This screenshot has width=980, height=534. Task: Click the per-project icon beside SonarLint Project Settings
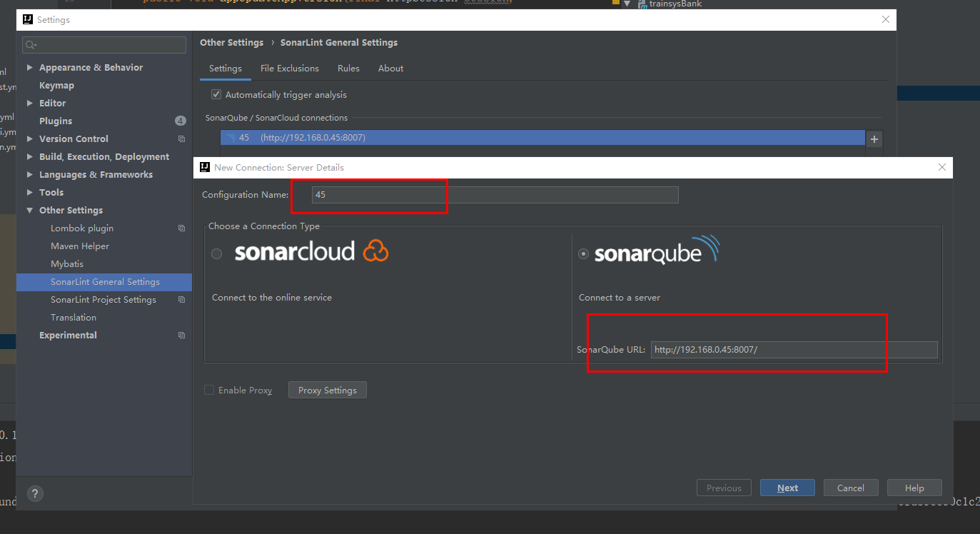pos(181,300)
